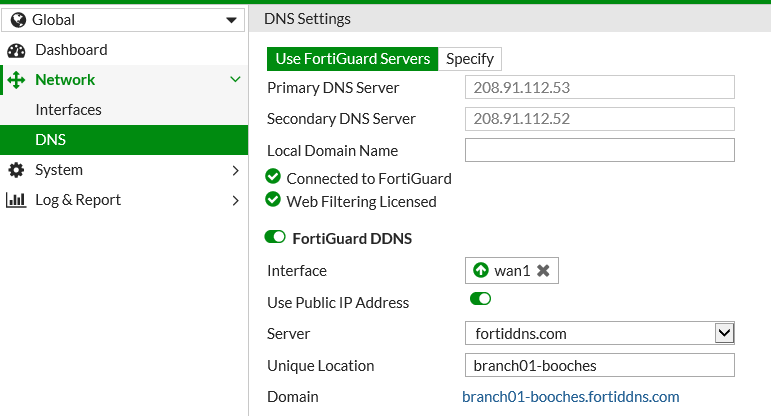
Task: Click the Web Filtering Licensed text
Action: 361,202
